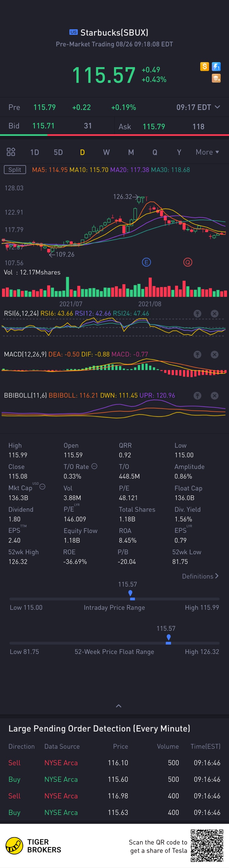Pin MACD indicator to top
This screenshot has width=229, height=868.
(x=197, y=355)
